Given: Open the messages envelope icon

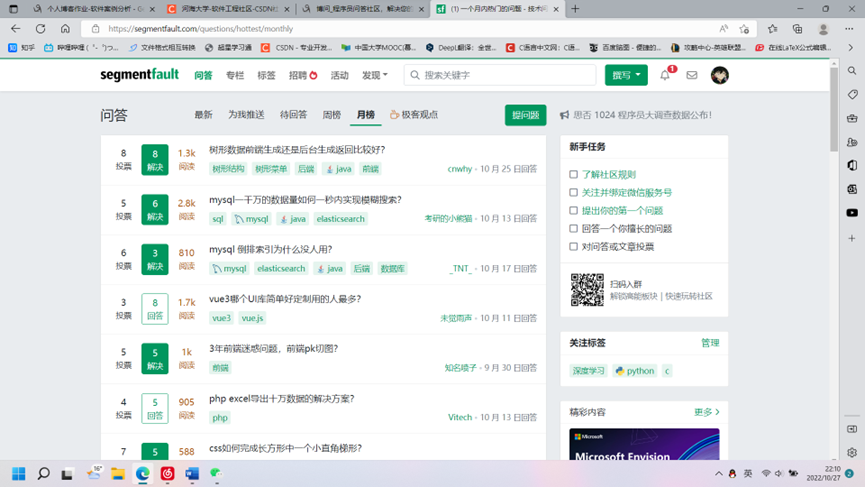Looking at the screenshot, I should (691, 75).
